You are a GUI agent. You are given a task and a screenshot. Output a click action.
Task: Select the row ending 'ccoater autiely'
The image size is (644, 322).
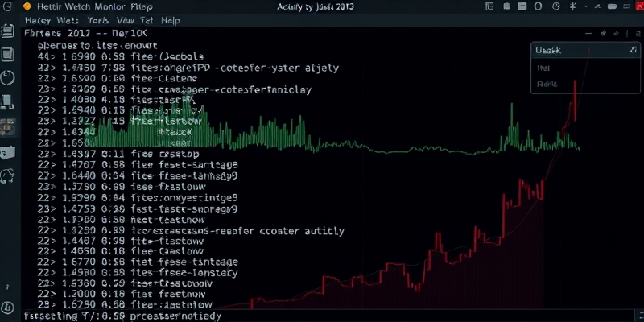pos(191,231)
